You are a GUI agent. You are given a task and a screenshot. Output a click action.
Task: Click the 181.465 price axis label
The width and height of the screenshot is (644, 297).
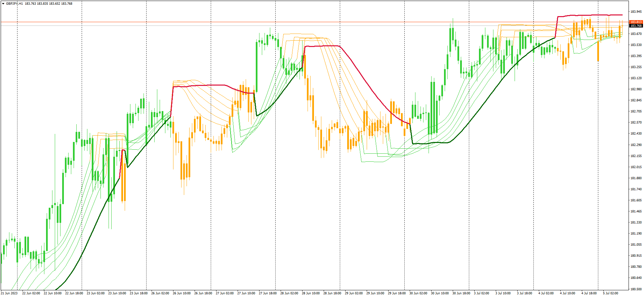click(636, 211)
